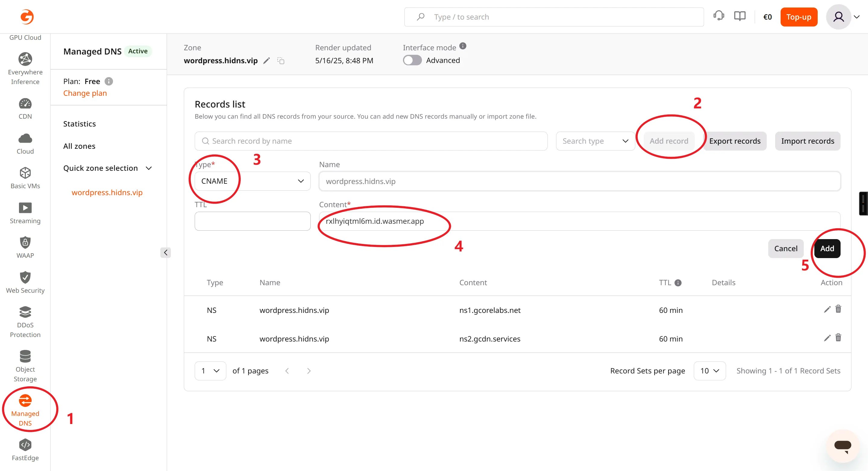Click the record Name field

580,181
